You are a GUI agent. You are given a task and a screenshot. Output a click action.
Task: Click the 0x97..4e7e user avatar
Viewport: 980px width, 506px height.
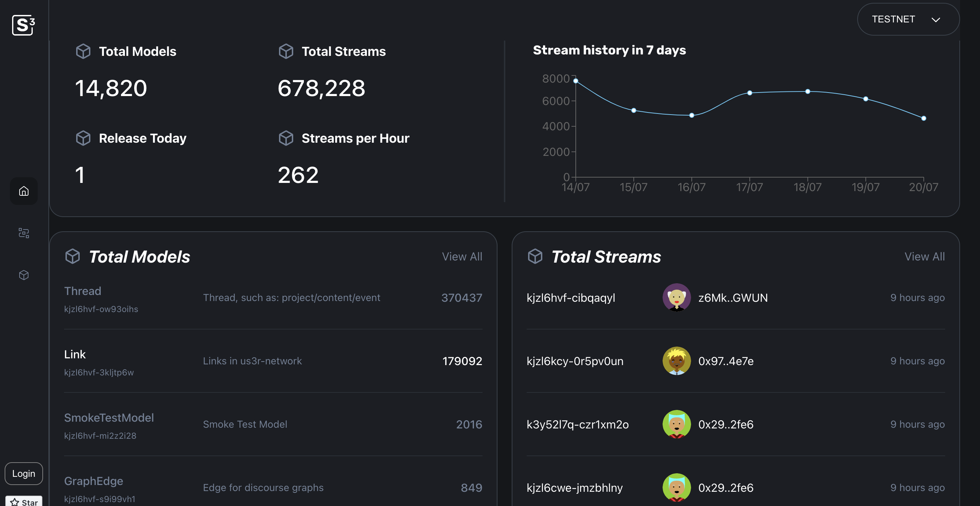[676, 361]
